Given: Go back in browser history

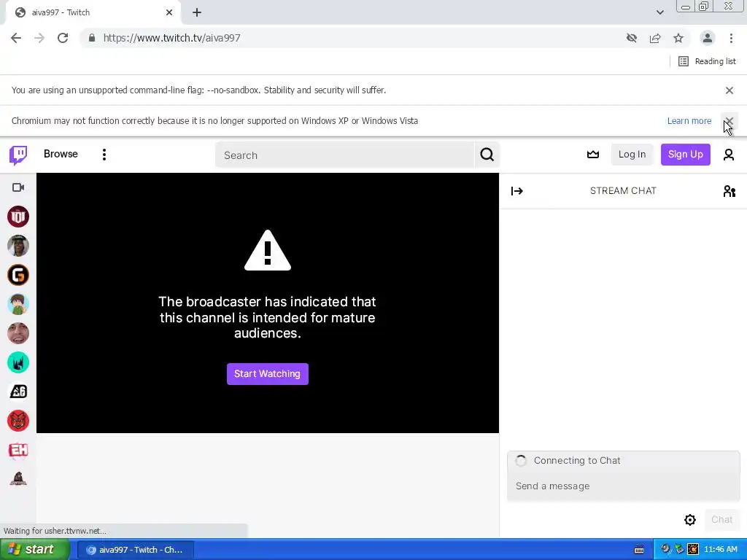Looking at the screenshot, I should pyautogui.click(x=16, y=38).
